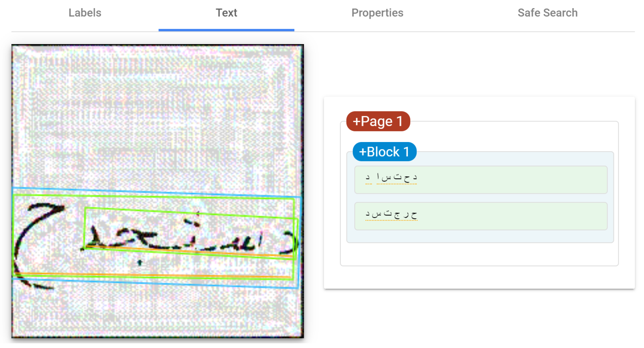Go to the Safe Search tab

coord(548,13)
